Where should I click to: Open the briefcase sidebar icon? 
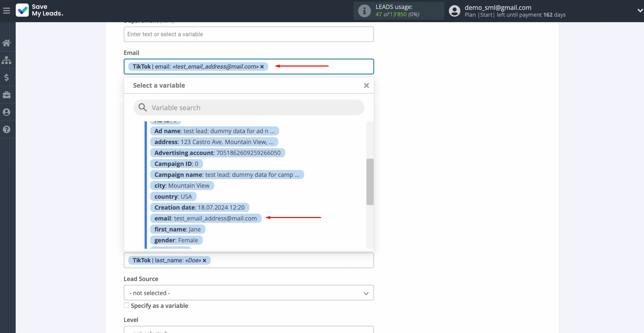click(6, 95)
